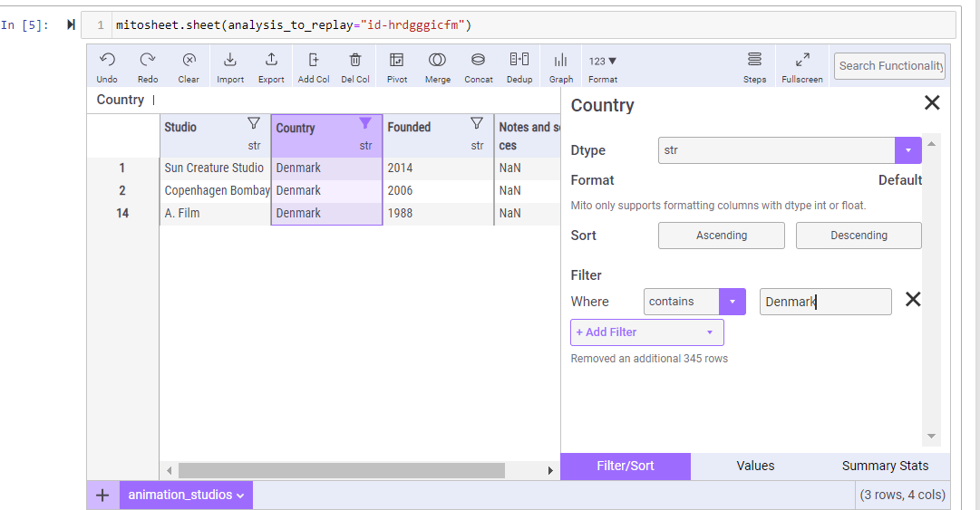Open the Add Filter dropdown
Viewport: 980px width, 510px height.
646,332
